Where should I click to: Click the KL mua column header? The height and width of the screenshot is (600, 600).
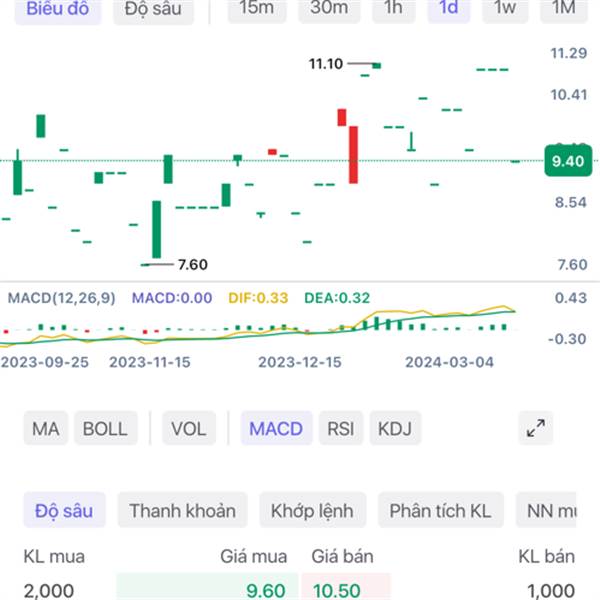(x=54, y=556)
